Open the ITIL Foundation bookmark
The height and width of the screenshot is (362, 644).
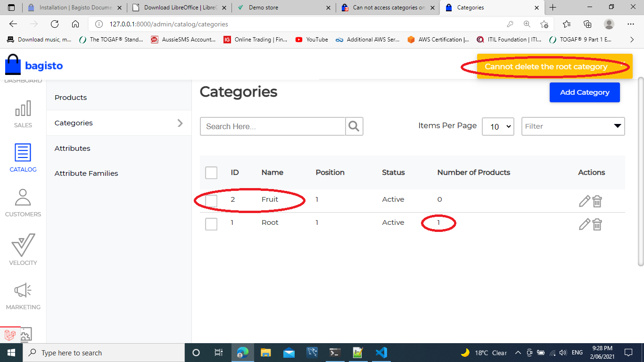[509, 40]
